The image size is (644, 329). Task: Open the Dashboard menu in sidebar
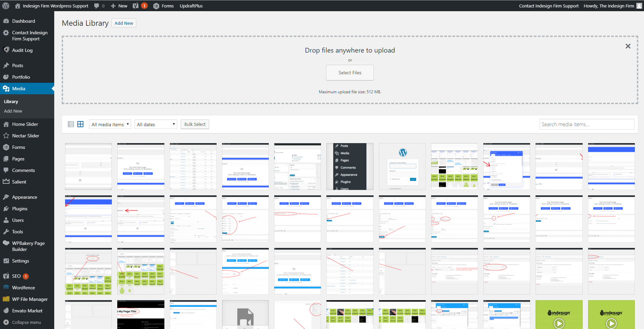[x=23, y=21]
